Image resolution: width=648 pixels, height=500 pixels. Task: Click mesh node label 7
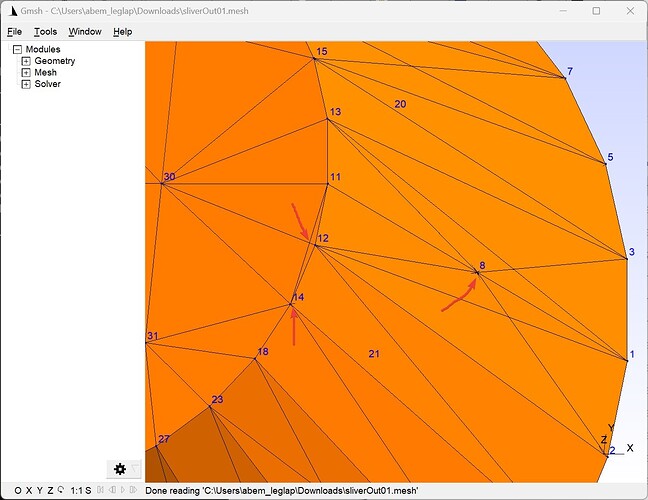(x=570, y=71)
